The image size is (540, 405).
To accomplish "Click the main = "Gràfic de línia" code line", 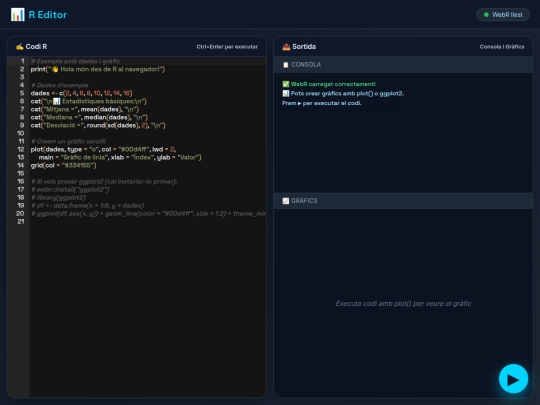I will pos(120,157).
